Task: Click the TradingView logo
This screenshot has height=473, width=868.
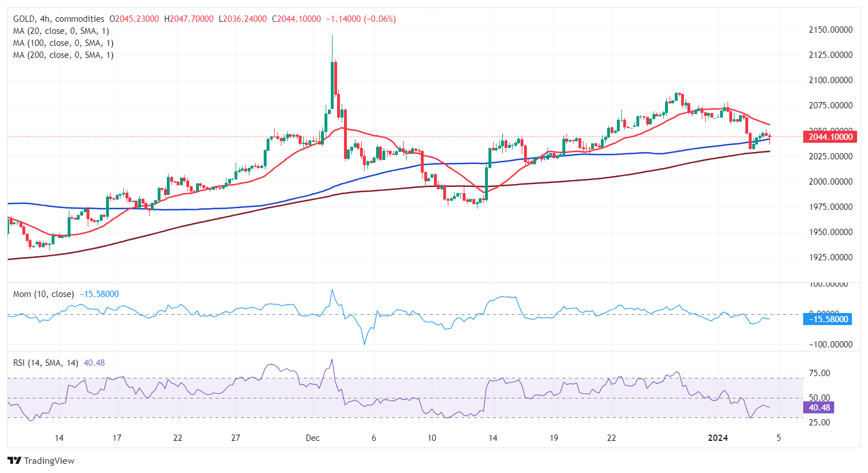Action: 14,460
